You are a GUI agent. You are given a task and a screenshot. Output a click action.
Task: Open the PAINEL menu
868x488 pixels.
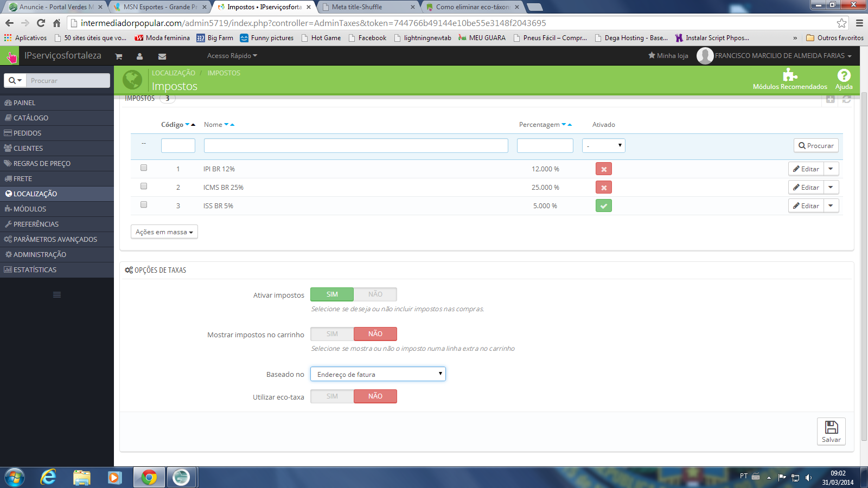57,102
